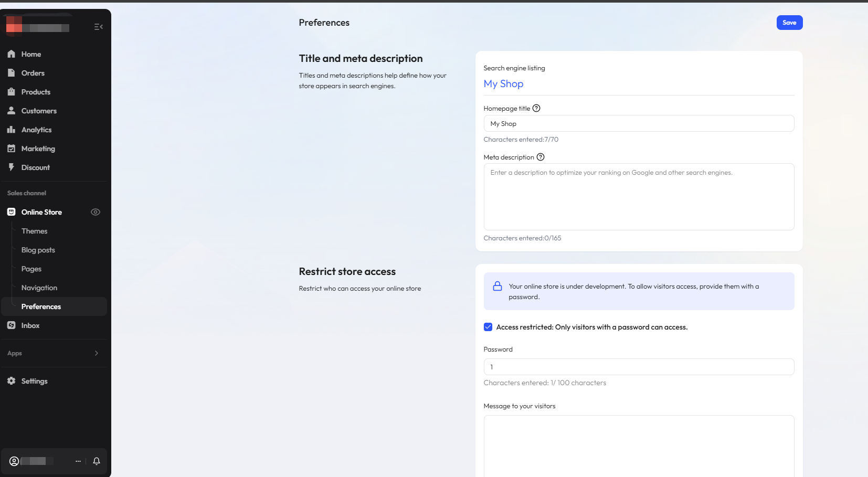Click the Customers person icon

[11, 111]
